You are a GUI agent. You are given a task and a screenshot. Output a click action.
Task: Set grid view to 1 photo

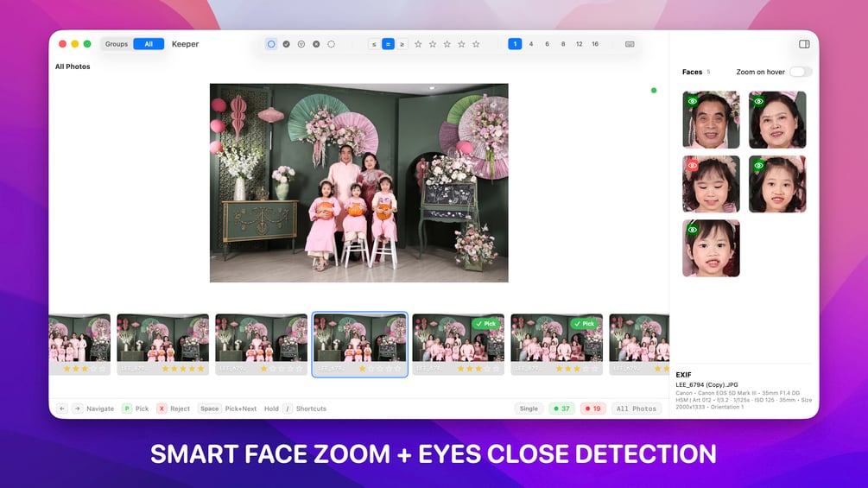click(x=515, y=44)
